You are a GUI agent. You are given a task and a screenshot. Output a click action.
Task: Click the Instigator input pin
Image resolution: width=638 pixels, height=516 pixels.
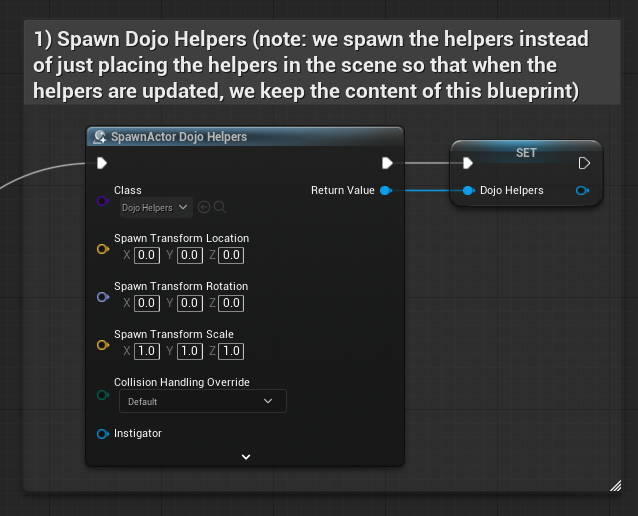click(x=102, y=434)
